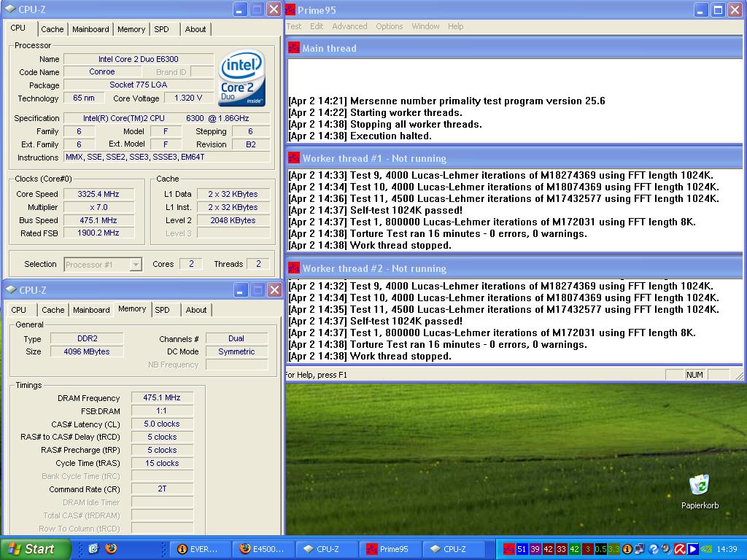Launch Firefox from the quick launch bar
Image resolution: width=747 pixels, height=560 pixels.
click(111, 548)
